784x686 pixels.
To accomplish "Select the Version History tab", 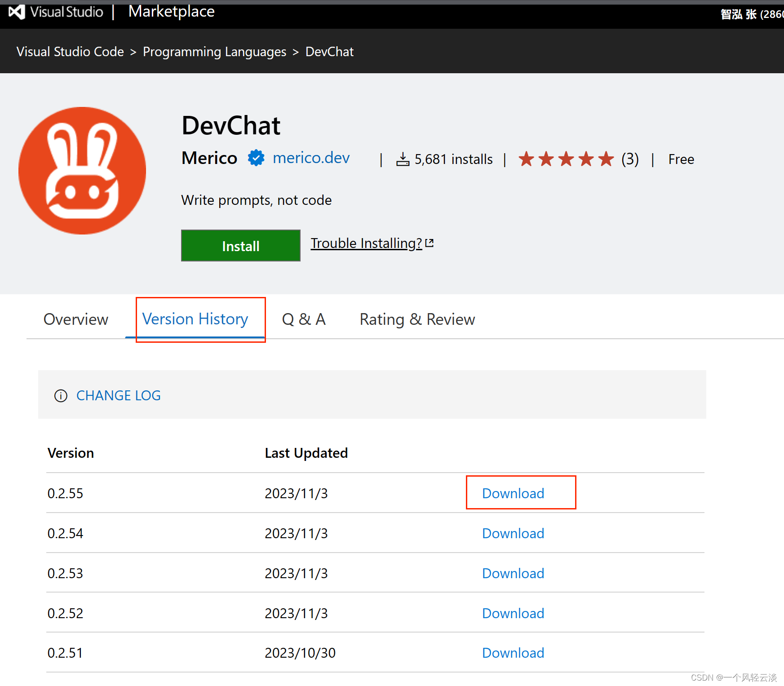I will (x=195, y=319).
